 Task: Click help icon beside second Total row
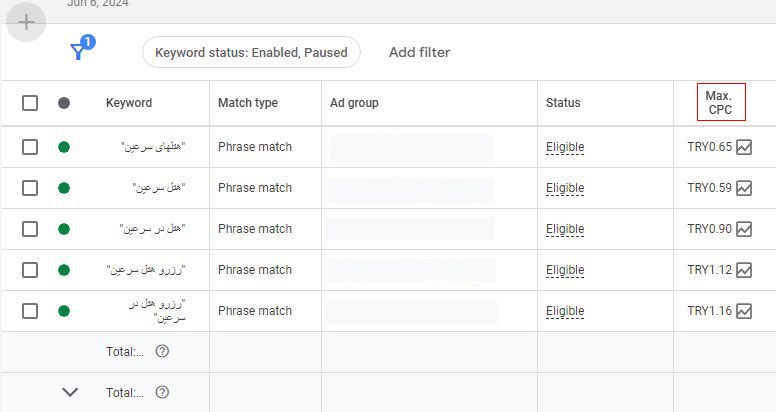pos(162,392)
